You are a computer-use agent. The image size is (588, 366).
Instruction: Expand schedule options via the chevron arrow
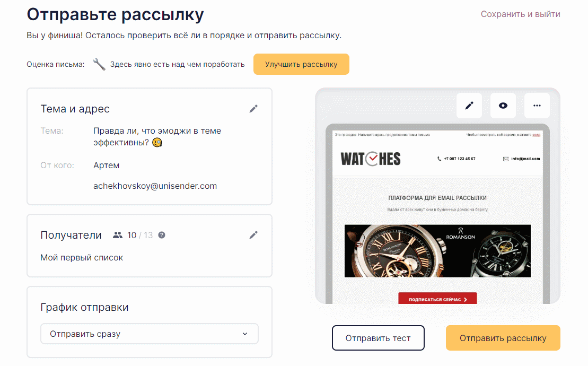click(245, 334)
